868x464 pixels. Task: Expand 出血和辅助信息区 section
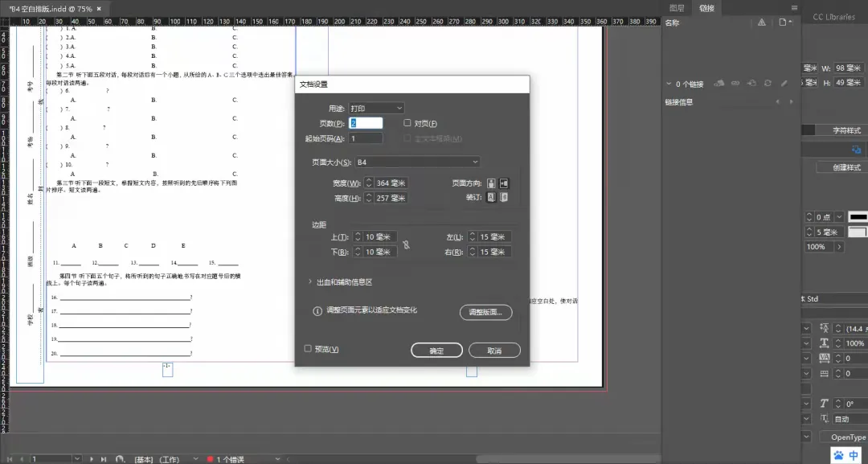[310, 281]
